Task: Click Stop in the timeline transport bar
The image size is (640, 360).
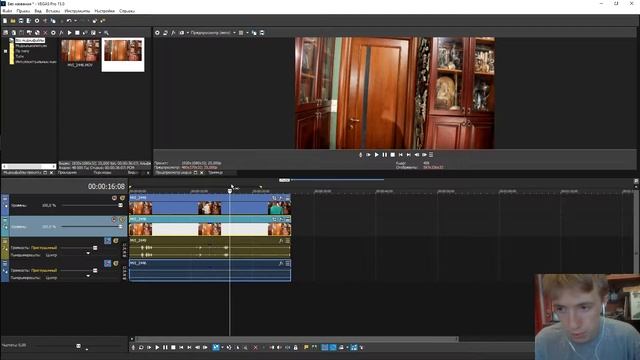Action: point(173,347)
